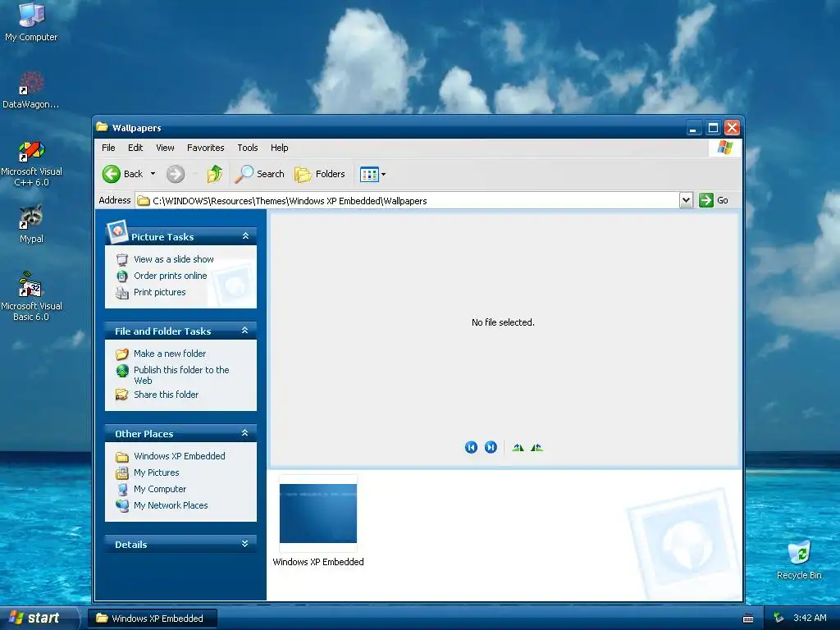Select the Windows XP Embedded wallpaper thumbnail

click(318, 514)
